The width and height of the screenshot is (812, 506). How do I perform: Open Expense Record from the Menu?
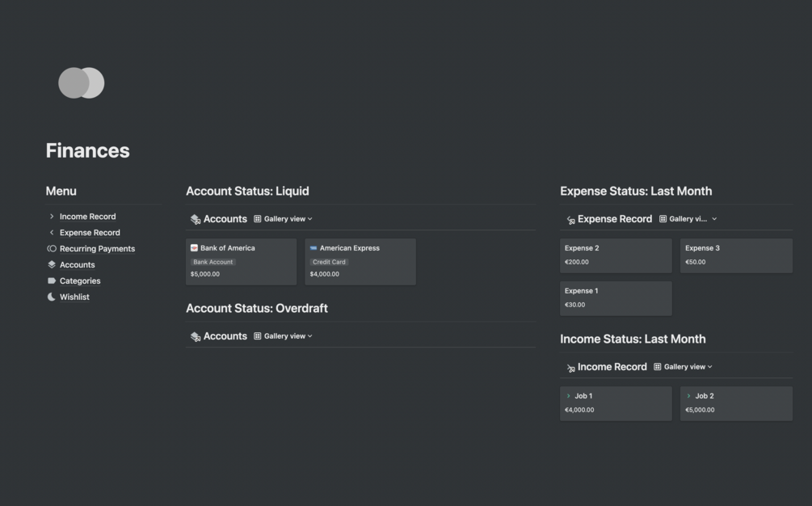[90, 233]
